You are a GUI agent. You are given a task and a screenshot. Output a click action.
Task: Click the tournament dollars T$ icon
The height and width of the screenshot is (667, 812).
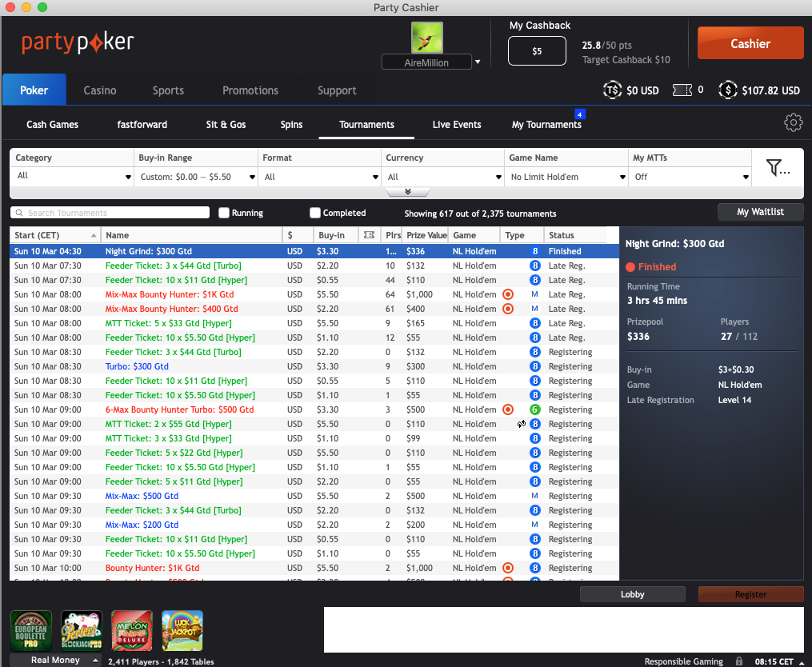pos(612,90)
